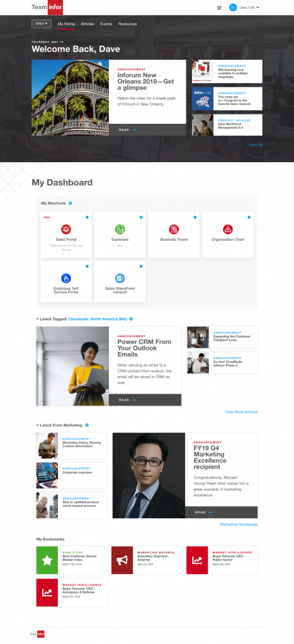Screen dimensions: 294x644
Task: Click the Power CRM From Your Outlook headline
Action: click(x=144, y=348)
